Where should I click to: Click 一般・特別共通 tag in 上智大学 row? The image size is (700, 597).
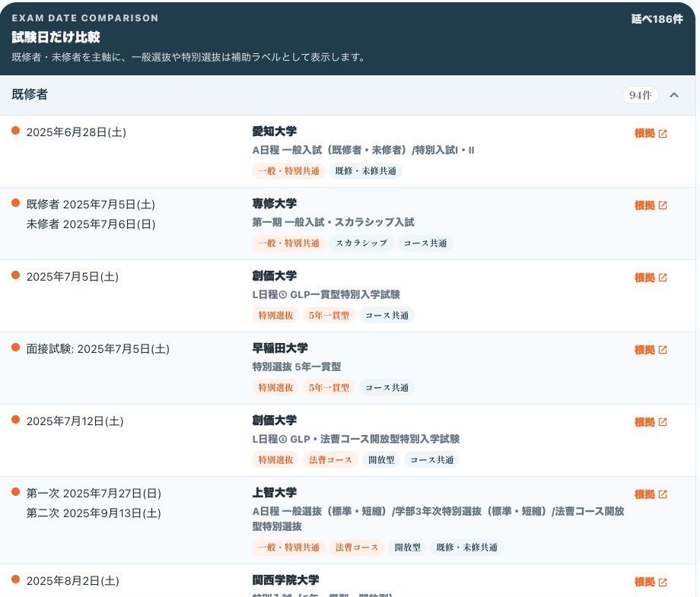288,548
